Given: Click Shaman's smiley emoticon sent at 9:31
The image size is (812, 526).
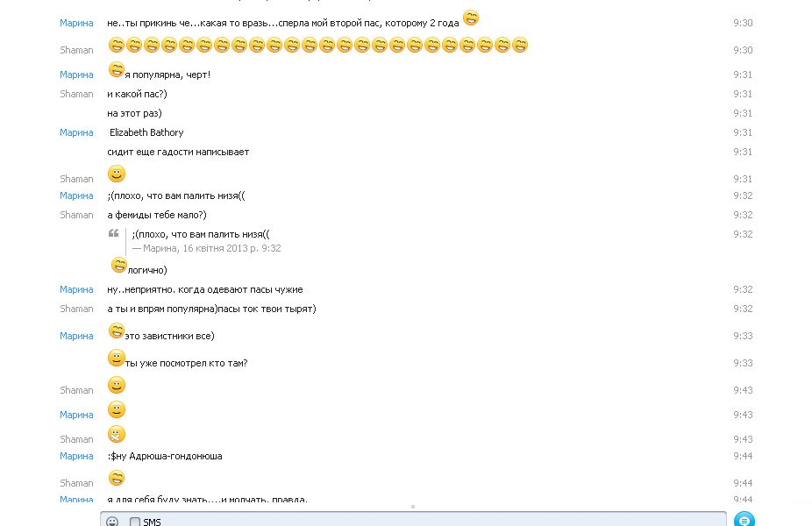Looking at the screenshot, I should point(116,174).
